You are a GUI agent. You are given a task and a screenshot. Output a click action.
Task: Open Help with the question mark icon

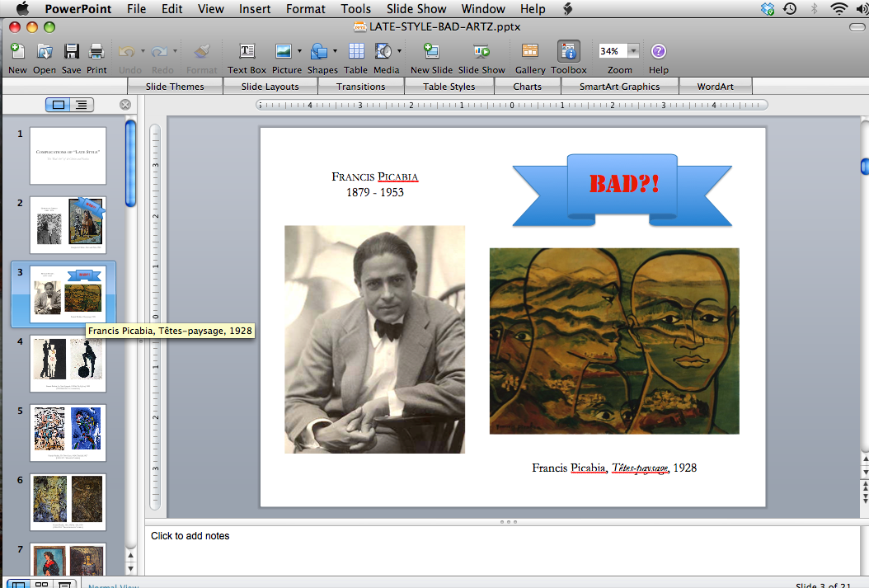(659, 51)
